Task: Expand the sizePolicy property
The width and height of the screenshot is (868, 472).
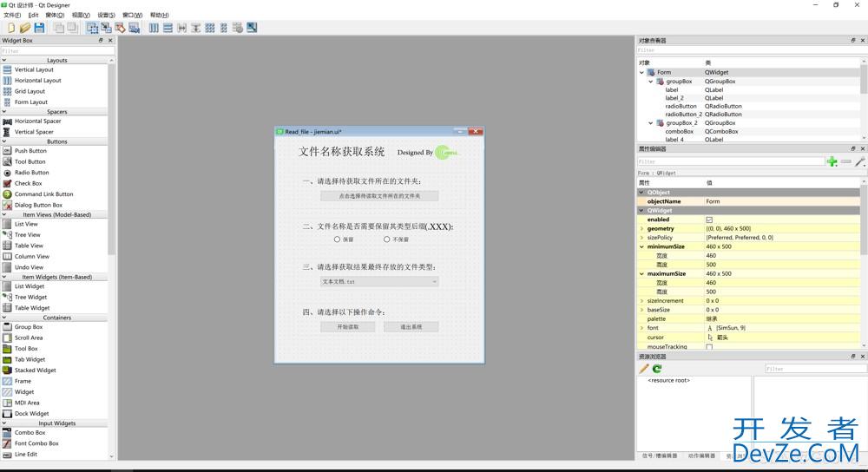Action: [642, 238]
